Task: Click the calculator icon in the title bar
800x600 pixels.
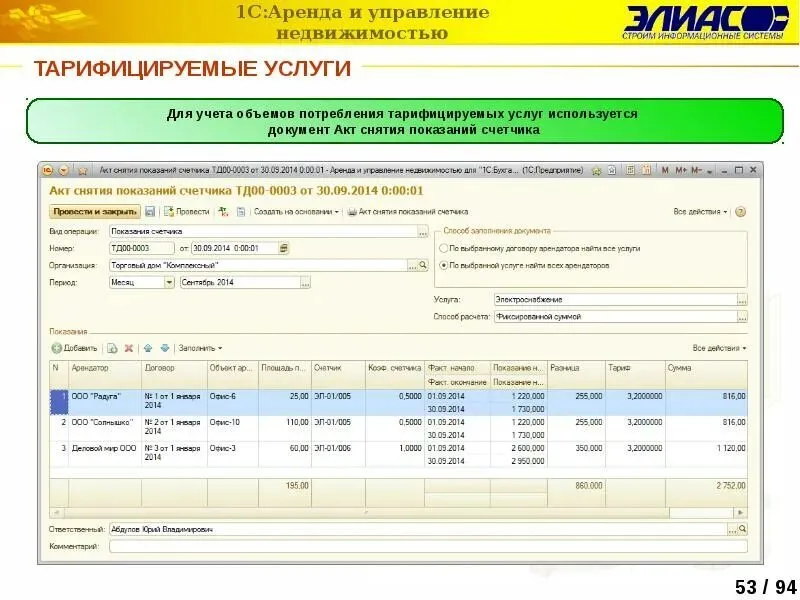Action: coord(631,170)
